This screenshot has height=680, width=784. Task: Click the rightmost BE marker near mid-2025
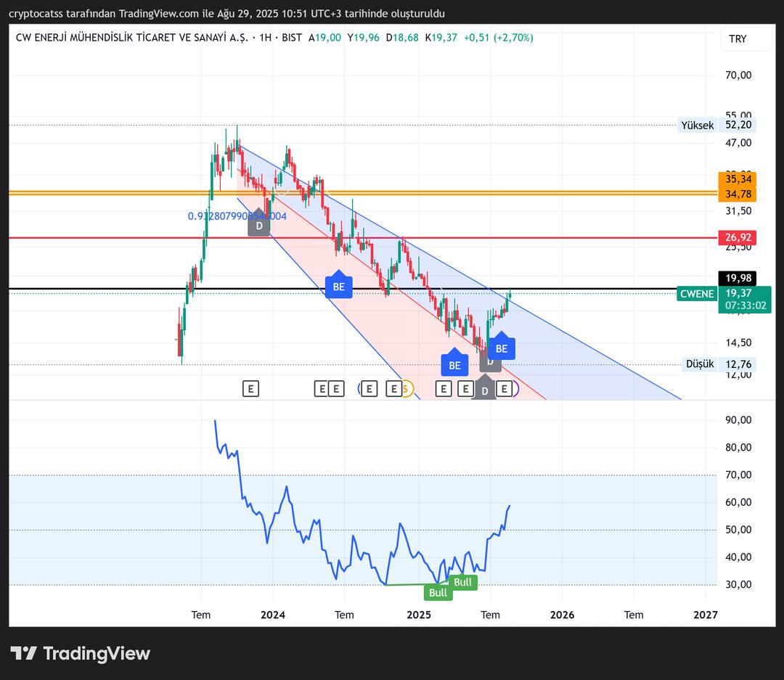[x=502, y=347]
